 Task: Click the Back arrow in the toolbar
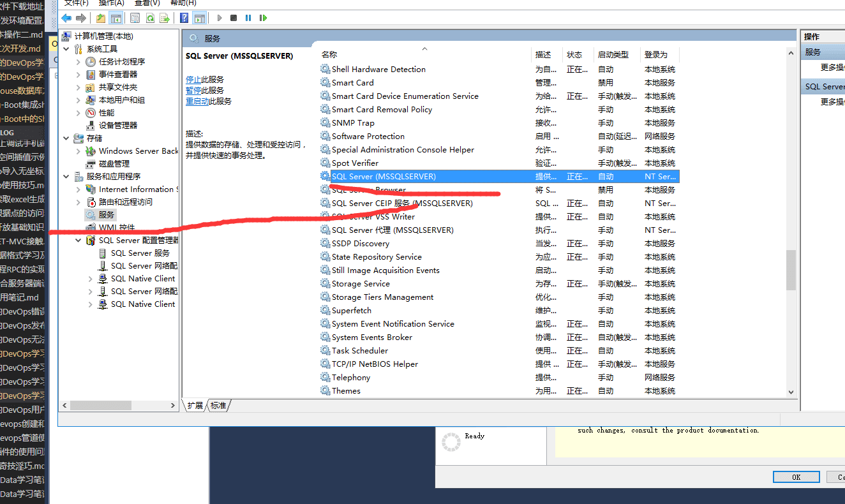point(66,18)
